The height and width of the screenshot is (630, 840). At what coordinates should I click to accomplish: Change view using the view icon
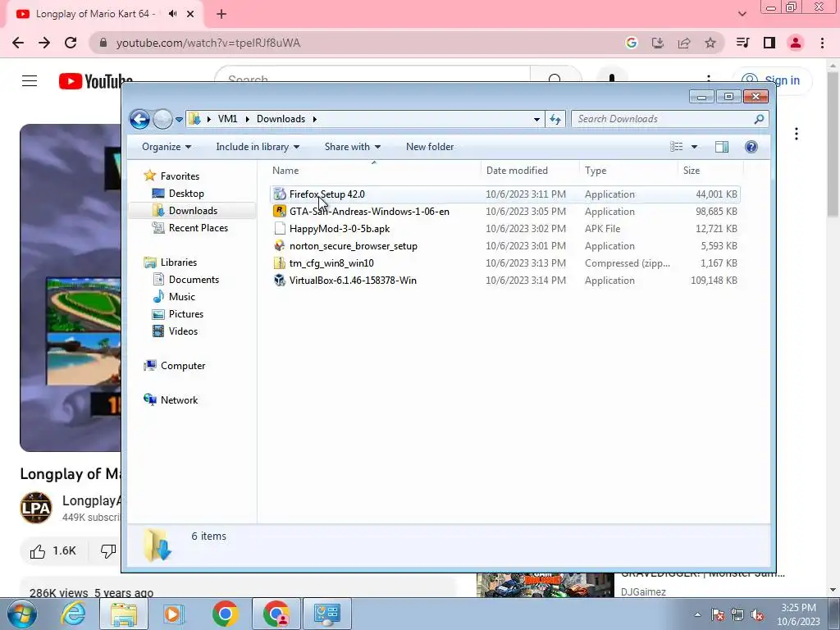677,147
